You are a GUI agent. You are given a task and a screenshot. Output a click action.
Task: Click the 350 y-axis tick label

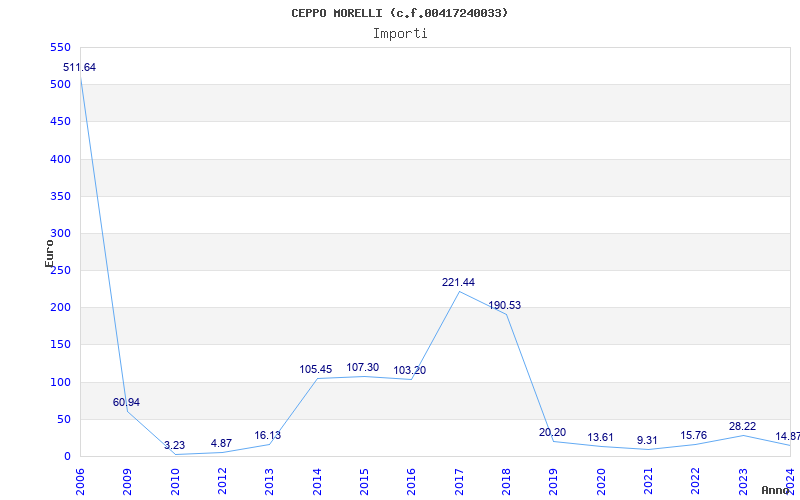click(60, 196)
